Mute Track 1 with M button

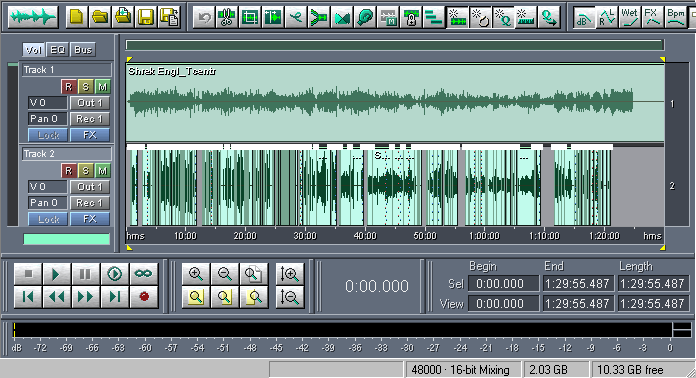[x=103, y=87]
